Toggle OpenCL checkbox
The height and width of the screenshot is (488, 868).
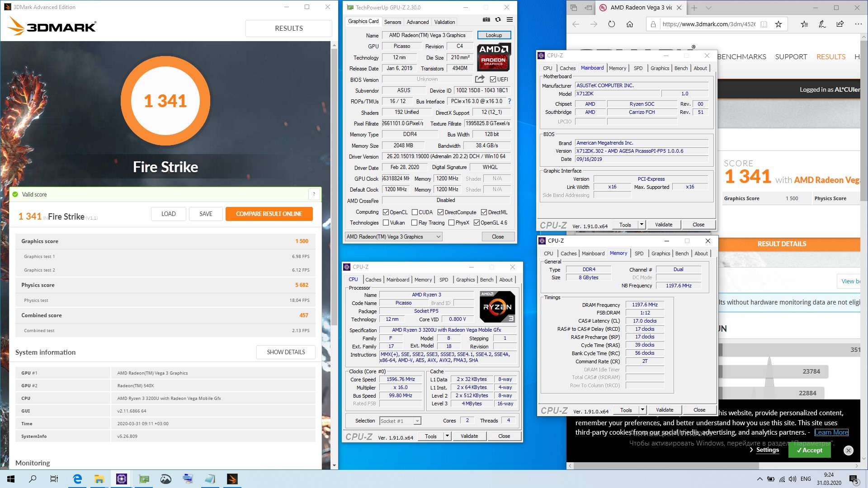coord(386,212)
